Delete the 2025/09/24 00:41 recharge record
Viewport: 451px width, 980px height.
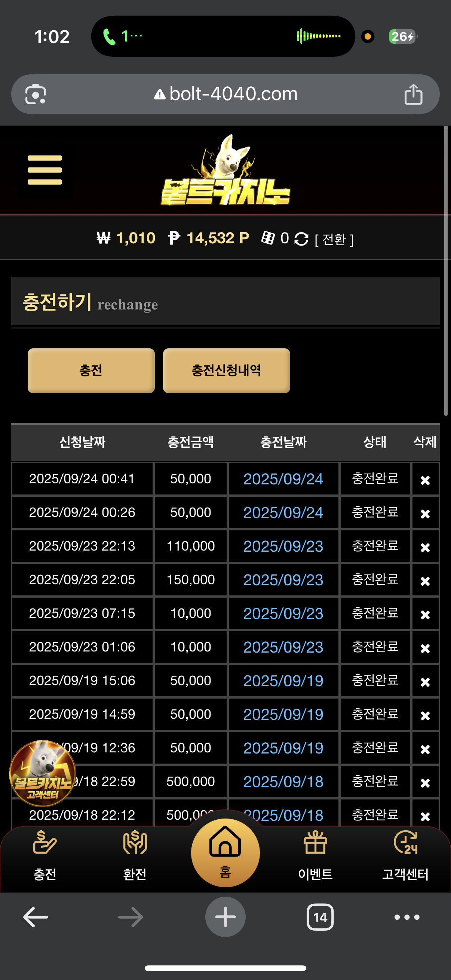tap(425, 480)
